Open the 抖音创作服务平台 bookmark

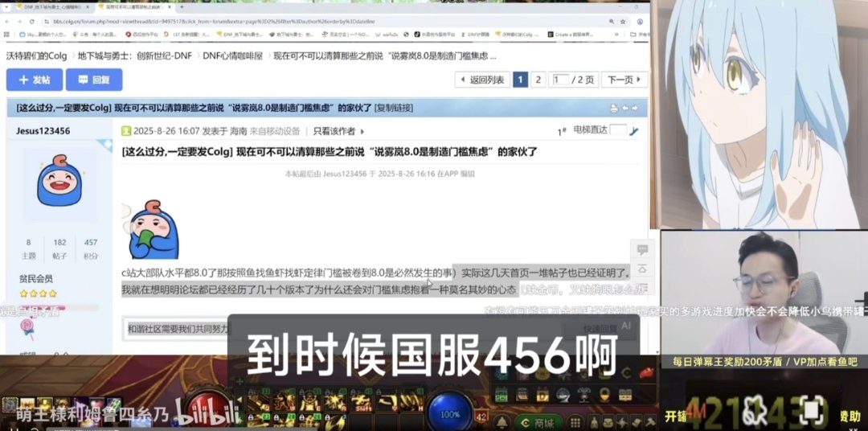point(436,35)
